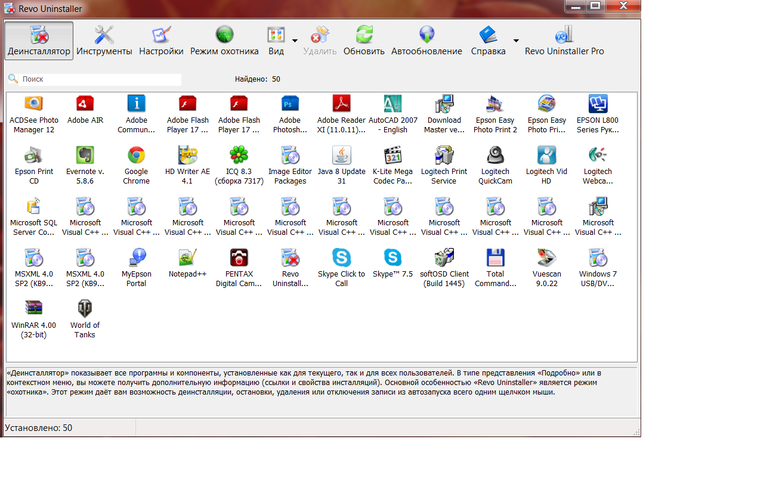Close the Revo Uninstaller window
Screen dimensions: 770x481
point(623,6)
